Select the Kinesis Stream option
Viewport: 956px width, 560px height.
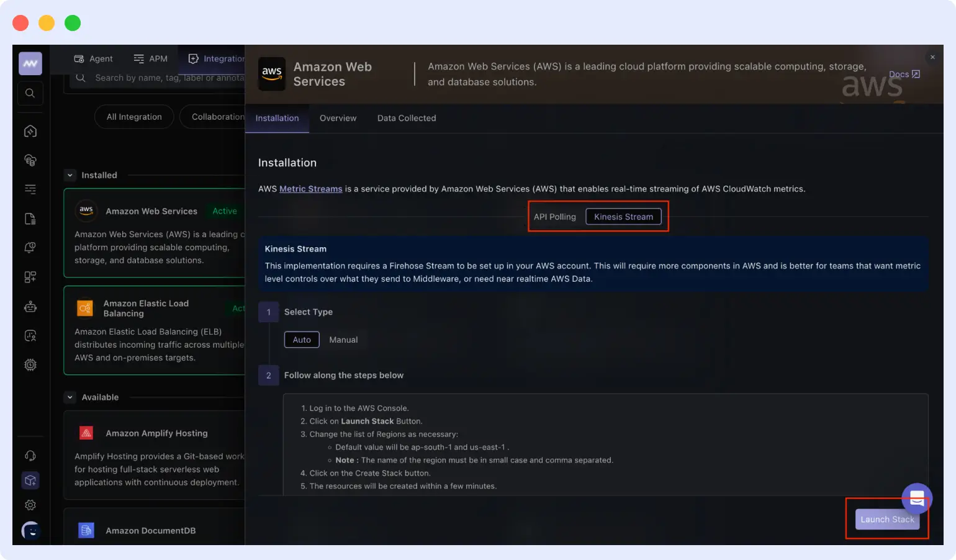click(623, 217)
